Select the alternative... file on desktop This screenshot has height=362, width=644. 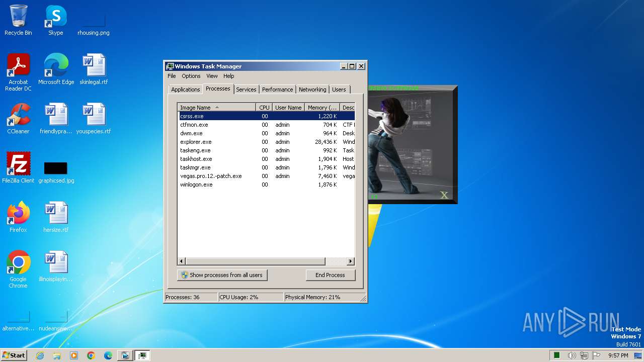(18, 322)
